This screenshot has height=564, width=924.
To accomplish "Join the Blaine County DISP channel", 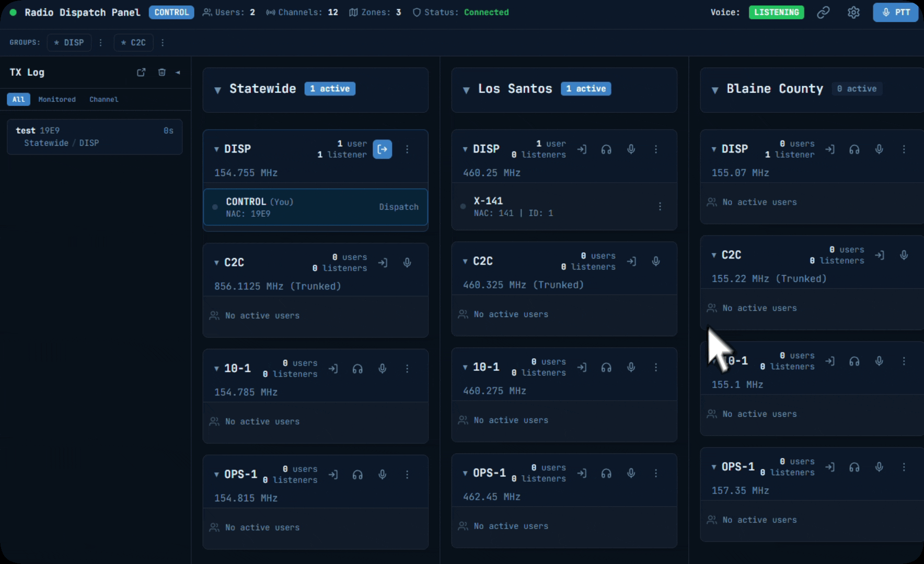I will pos(830,149).
